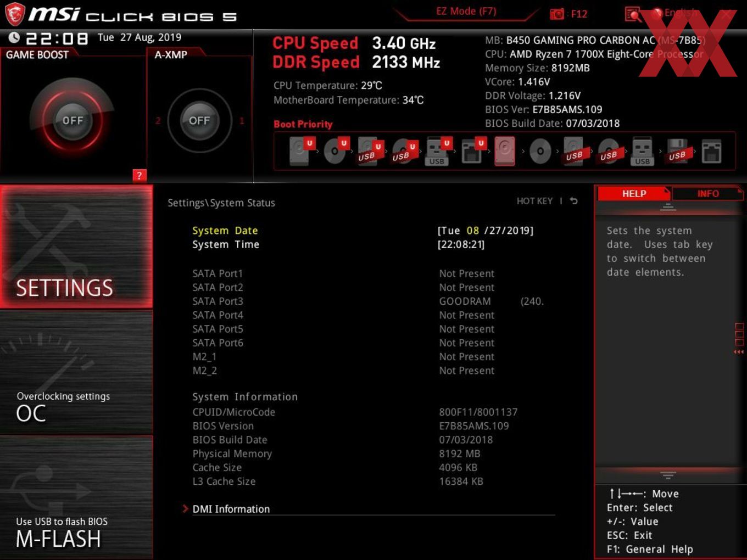Open the English language selector
747x560 pixels.
click(x=682, y=13)
